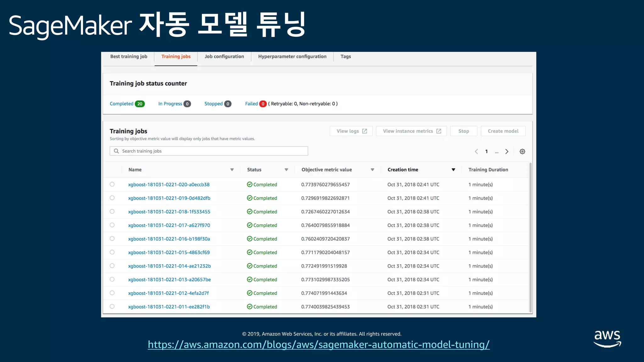Viewport: 644px width, 362px height.
Task: Select radio for xgboost-181031-0221-013-a20657be
Action: [112, 279]
